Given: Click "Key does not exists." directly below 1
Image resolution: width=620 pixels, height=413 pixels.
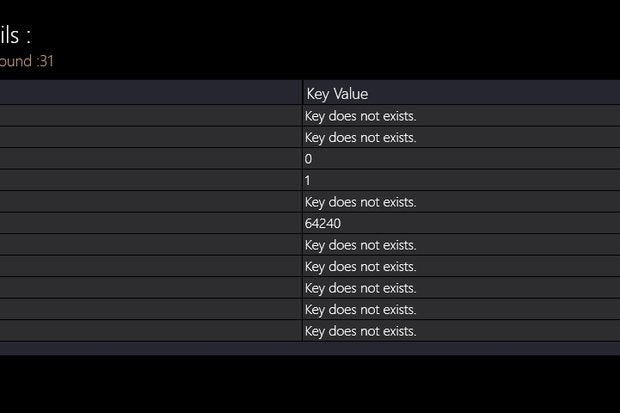Looking at the screenshot, I should pos(461,202).
